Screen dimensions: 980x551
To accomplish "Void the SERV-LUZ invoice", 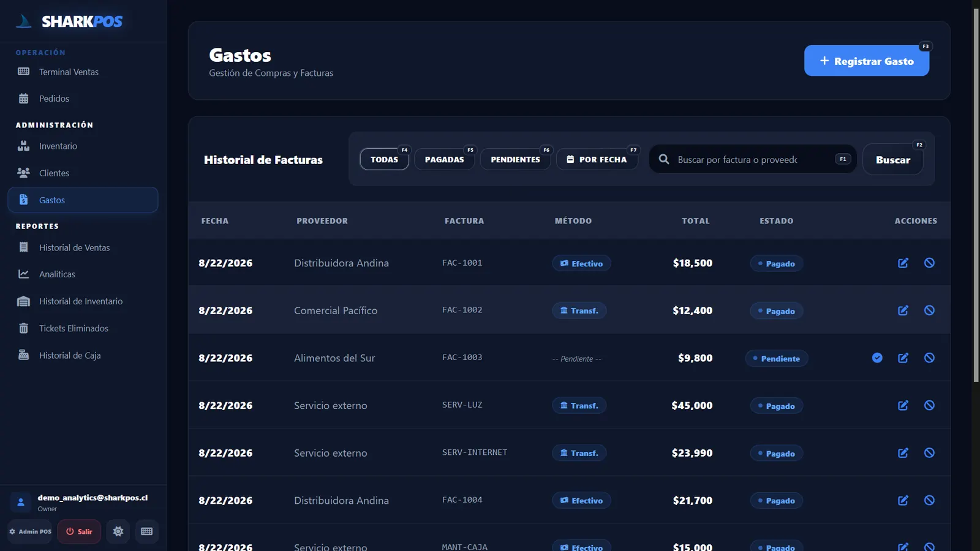I will (929, 405).
